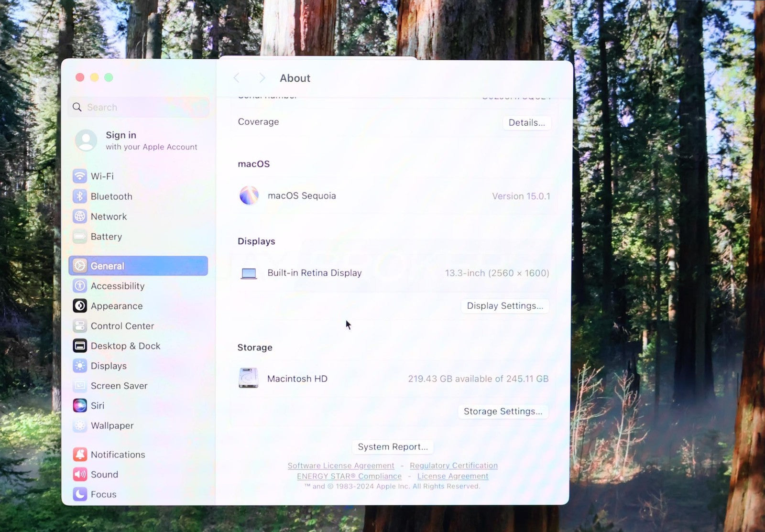Open the Battery icon in sidebar

point(80,237)
